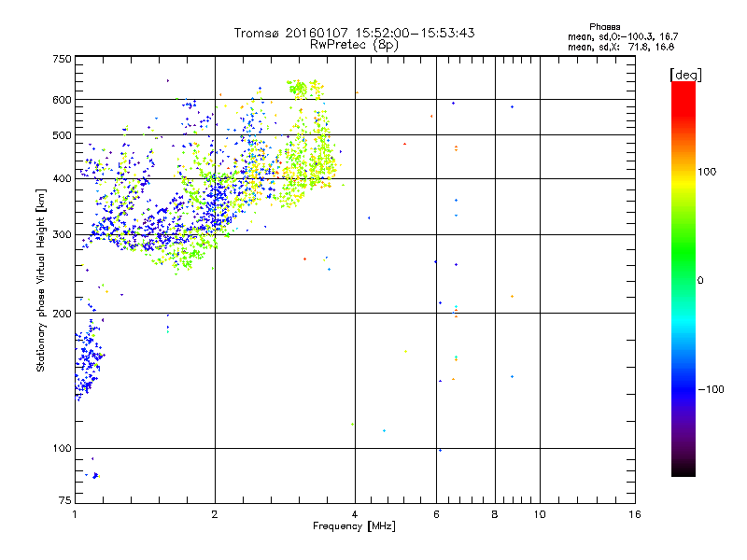Click the y-axis '600' tick label
747x560 pixels.
coord(62,100)
